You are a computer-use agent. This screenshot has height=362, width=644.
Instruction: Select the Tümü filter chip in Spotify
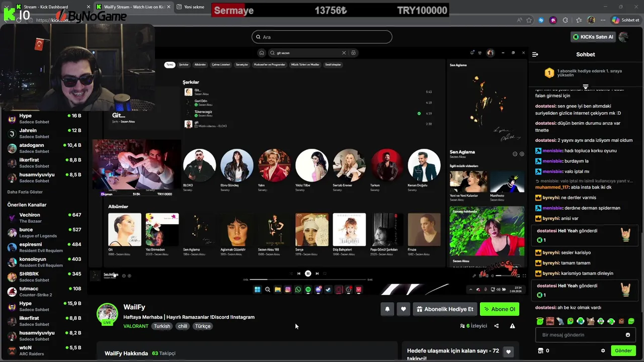click(170, 65)
